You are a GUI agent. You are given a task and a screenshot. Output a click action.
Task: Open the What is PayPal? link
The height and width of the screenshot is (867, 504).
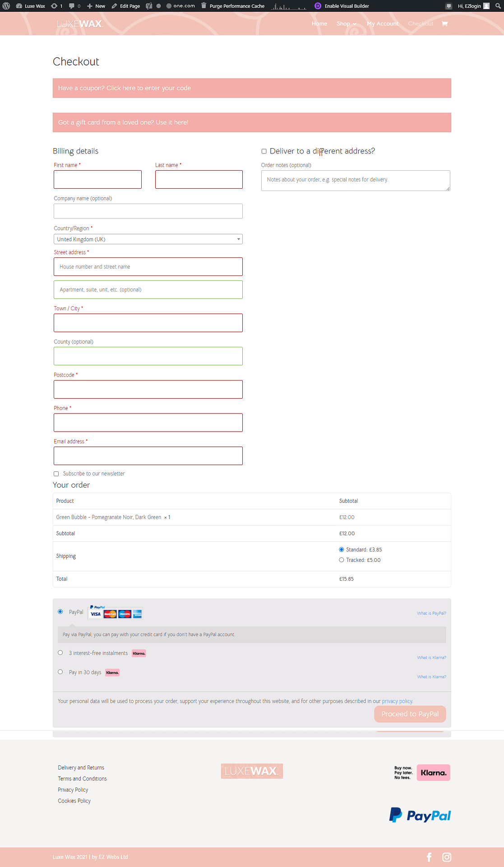click(x=431, y=613)
